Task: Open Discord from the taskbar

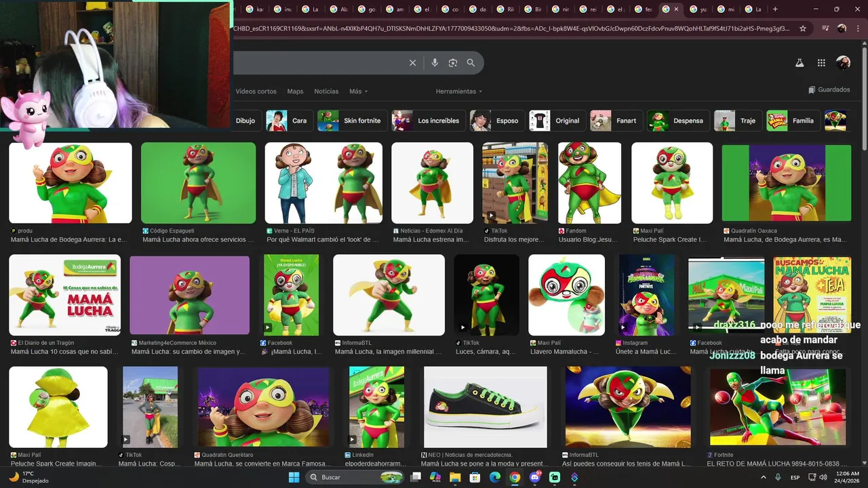Action: tap(535, 477)
